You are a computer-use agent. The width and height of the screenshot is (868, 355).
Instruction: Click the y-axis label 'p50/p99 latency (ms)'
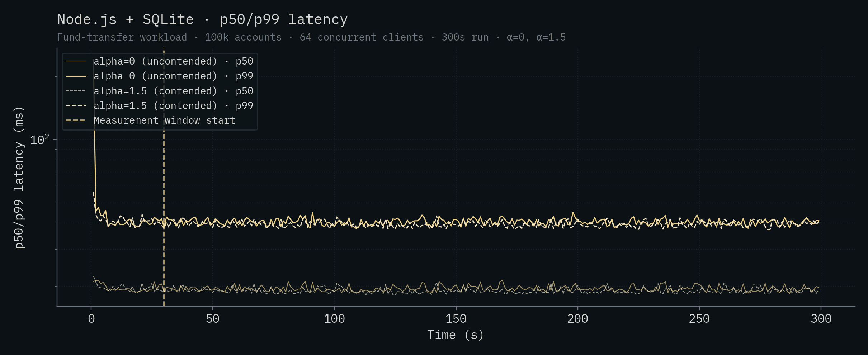click(19, 177)
